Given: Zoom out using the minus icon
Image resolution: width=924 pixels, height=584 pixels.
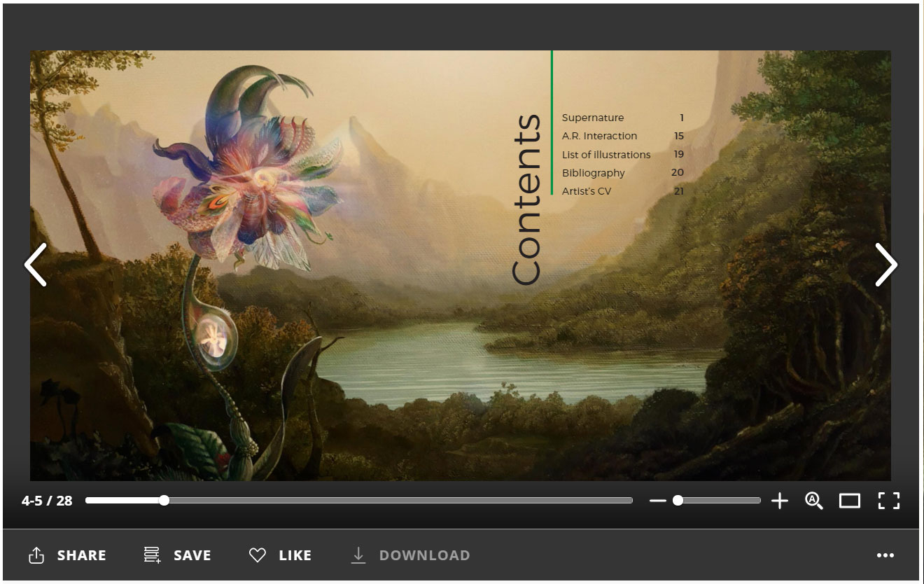Looking at the screenshot, I should (658, 500).
